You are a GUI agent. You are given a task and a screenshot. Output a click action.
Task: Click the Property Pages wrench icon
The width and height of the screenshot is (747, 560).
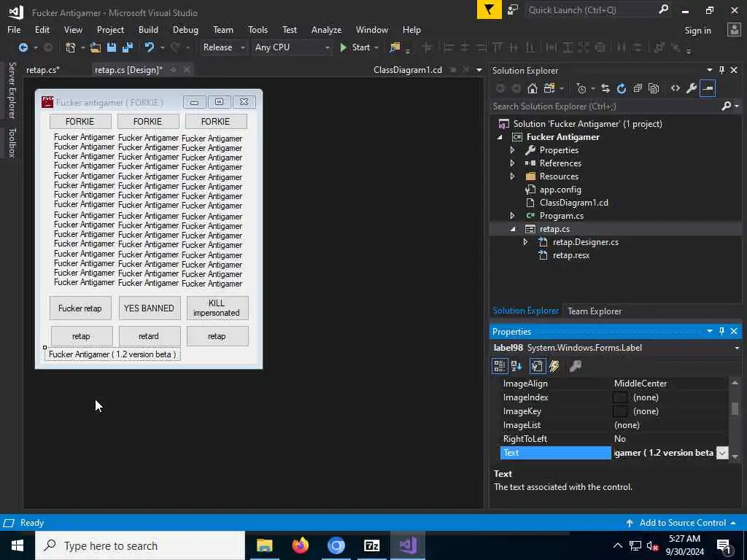click(575, 366)
